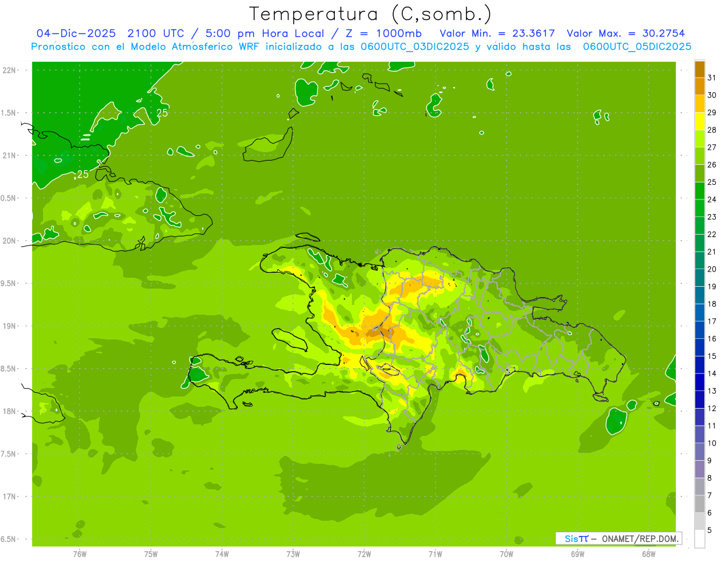Click the colorbar scale label 28

pyautogui.click(x=712, y=130)
